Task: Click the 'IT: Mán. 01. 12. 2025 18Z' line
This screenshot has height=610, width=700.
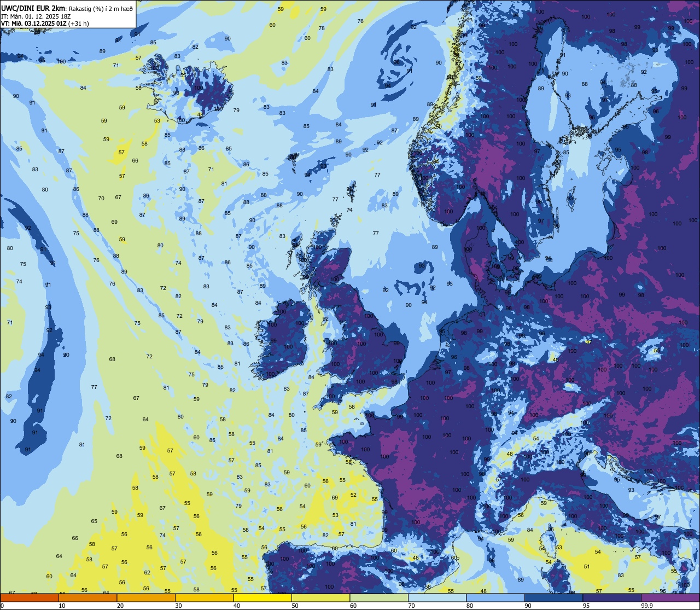Action: pos(36,16)
